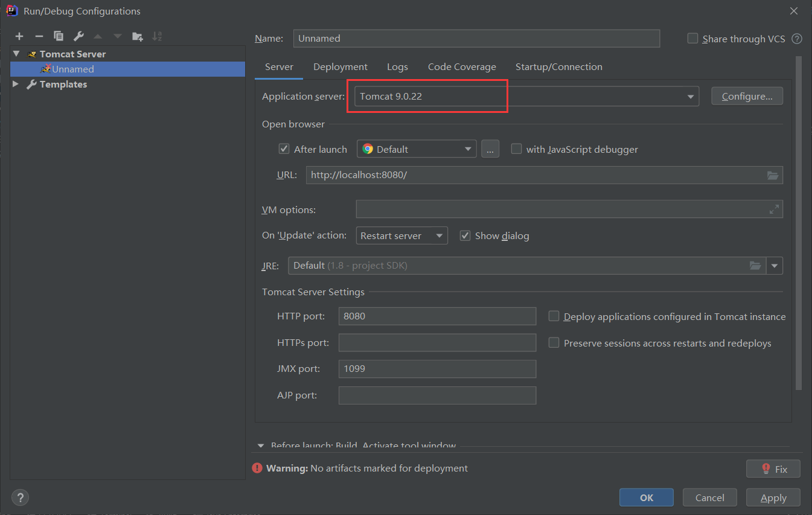Click the vertical scrollbar in the settings panel
Image resolution: width=812 pixels, height=515 pixels.
point(799,223)
